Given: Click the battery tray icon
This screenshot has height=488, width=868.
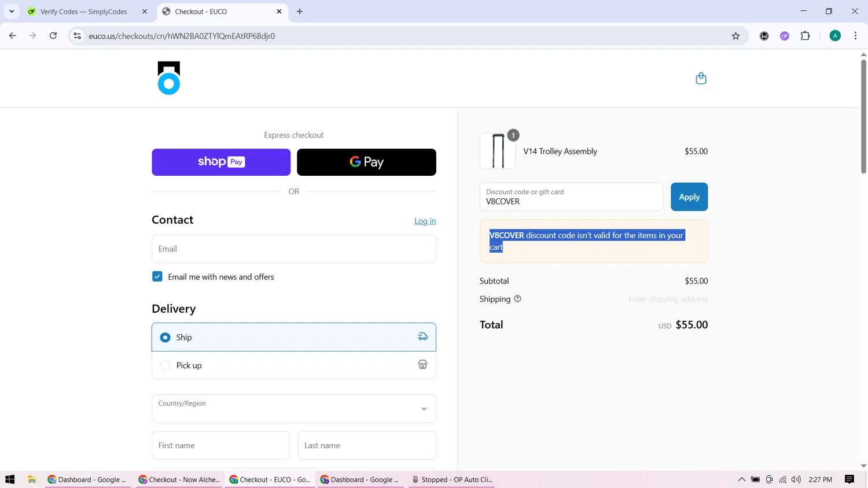Looking at the screenshot, I should tap(755, 479).
